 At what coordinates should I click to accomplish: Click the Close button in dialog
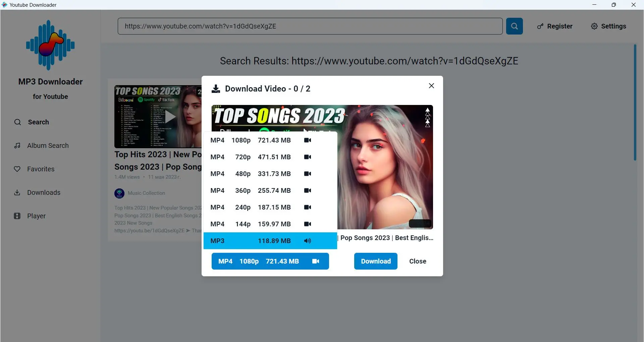[418, 261]
